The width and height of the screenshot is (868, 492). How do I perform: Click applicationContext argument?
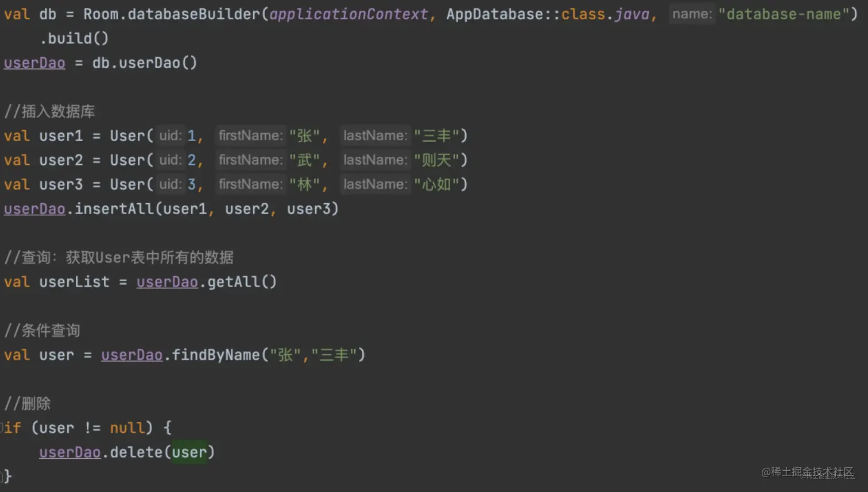[348, 14]
